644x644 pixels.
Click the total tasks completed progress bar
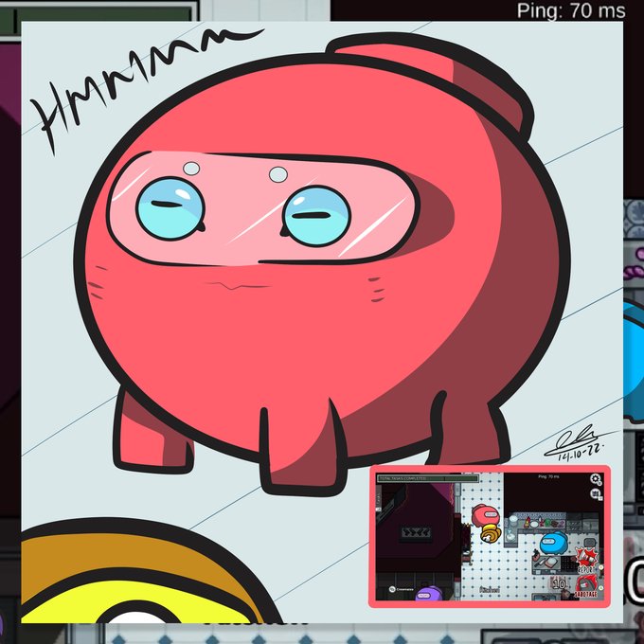coord(428,478)
